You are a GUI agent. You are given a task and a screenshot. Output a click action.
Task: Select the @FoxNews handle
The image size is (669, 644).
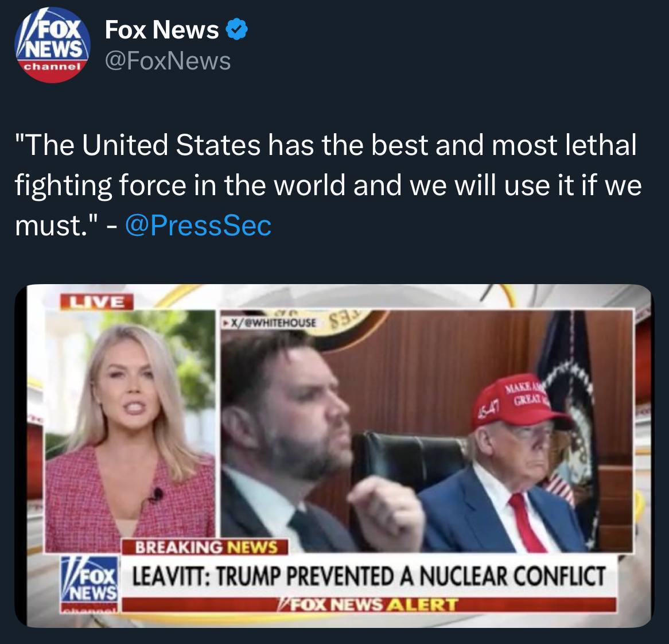pyautogui.click(x=168, y=61)
